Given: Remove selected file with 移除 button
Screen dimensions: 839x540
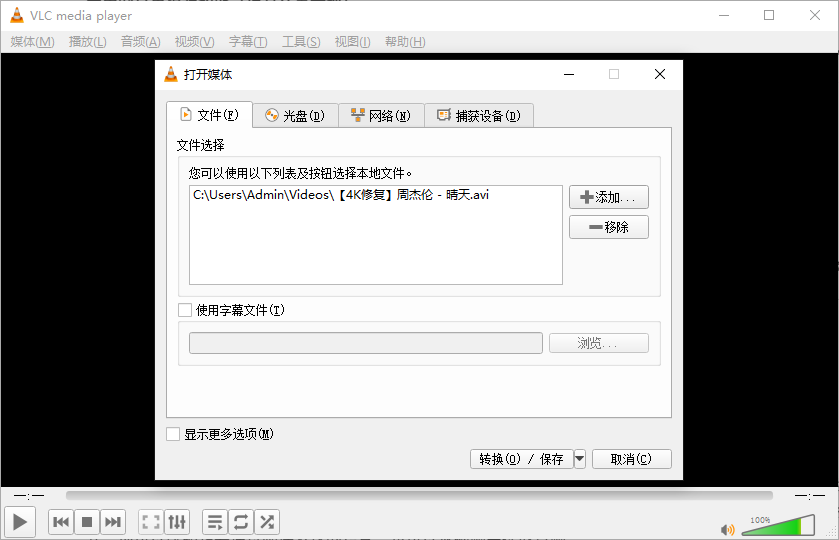Looking at the screenshot, I should [609, 227].
